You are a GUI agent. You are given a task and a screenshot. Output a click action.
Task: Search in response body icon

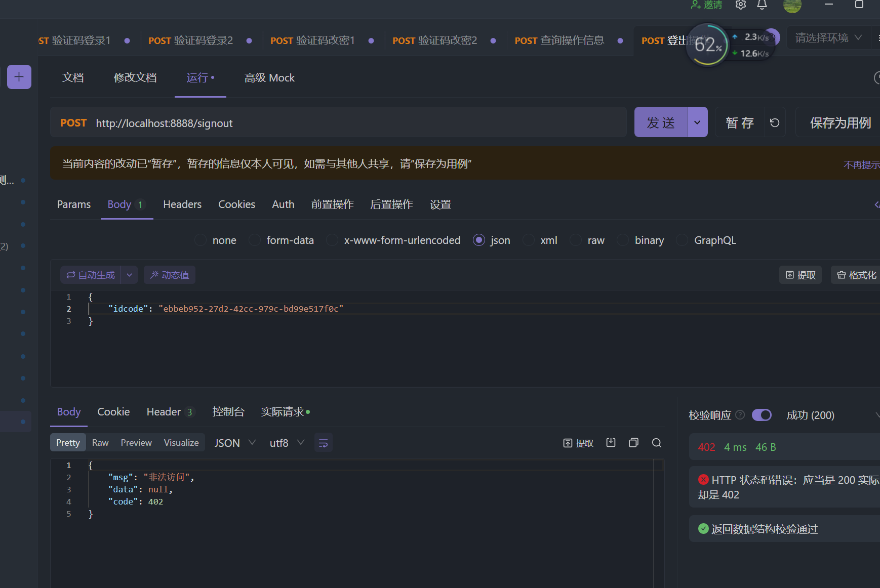[x=657, y=443]
